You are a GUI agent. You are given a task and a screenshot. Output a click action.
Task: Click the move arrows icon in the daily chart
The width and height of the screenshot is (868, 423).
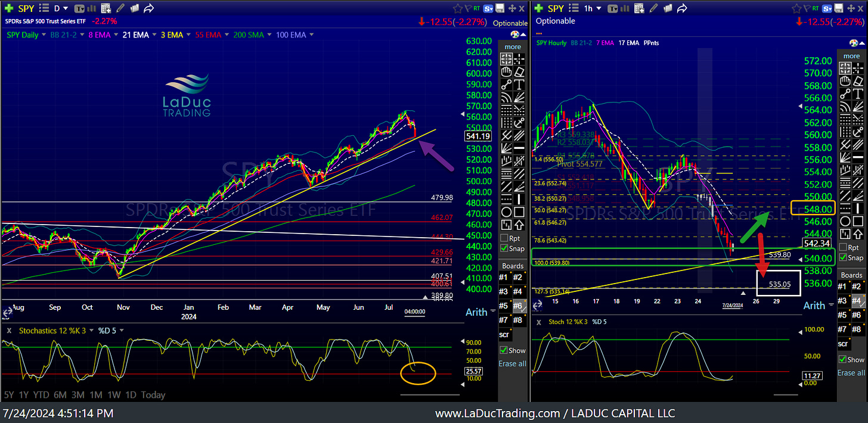pos(512,8)
